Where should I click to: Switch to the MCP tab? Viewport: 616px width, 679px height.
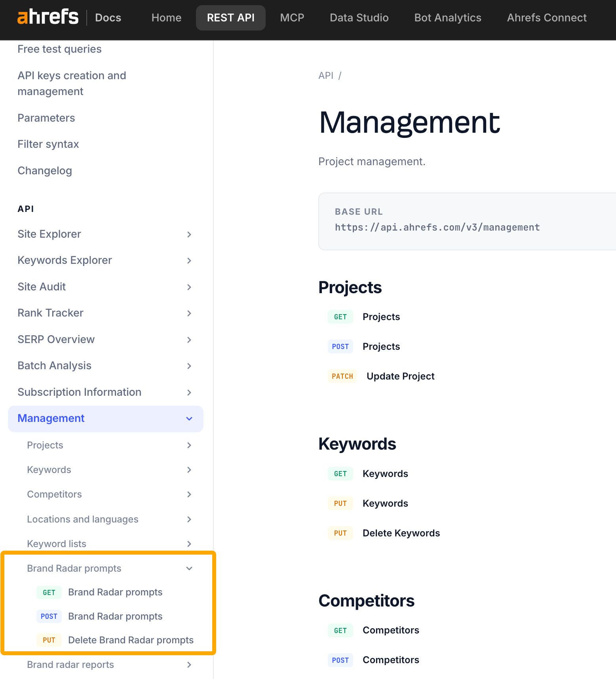tap(292, 18)
